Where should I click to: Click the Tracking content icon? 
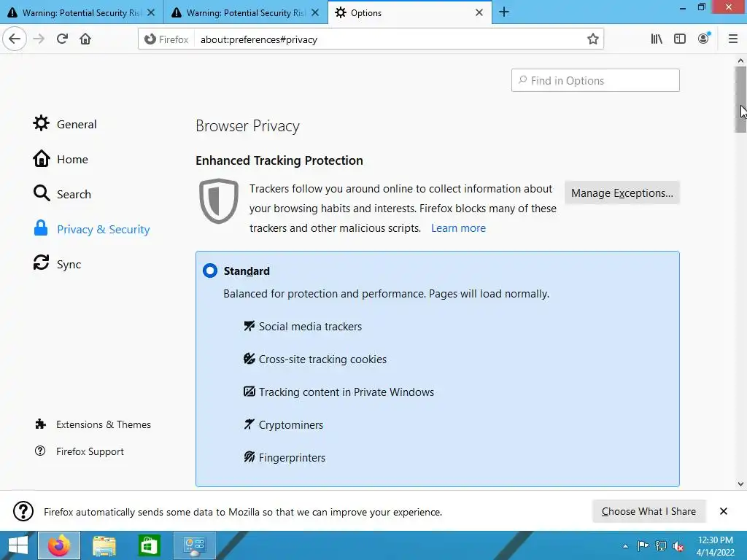pos(249,392)
